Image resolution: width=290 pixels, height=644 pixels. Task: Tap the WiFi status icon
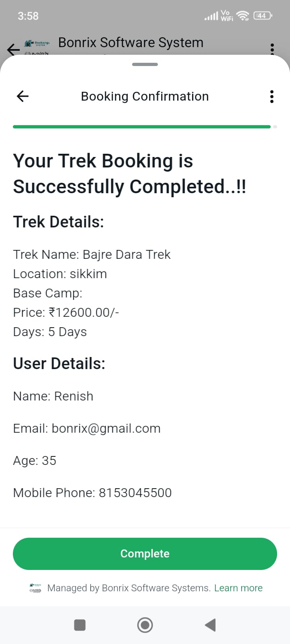[243, 16]
